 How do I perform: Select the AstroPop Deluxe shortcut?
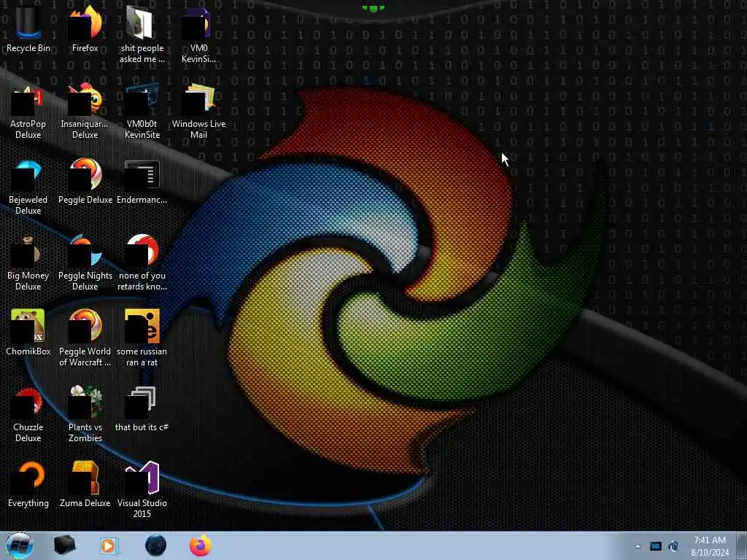28,112
